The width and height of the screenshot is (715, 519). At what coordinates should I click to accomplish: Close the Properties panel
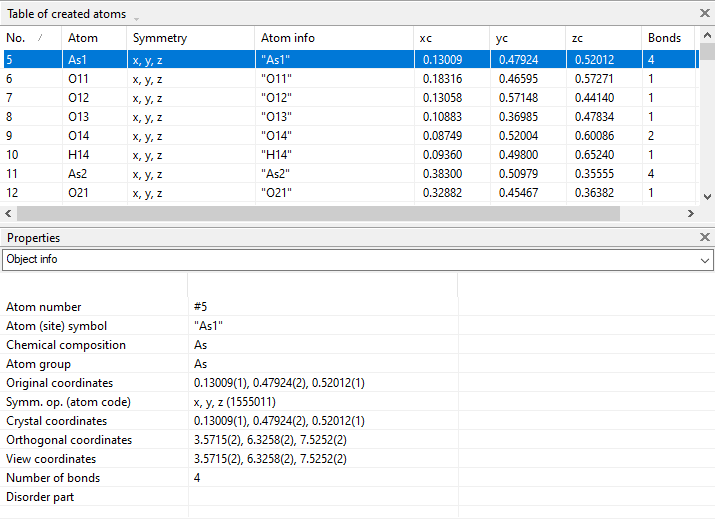point(704,238)
